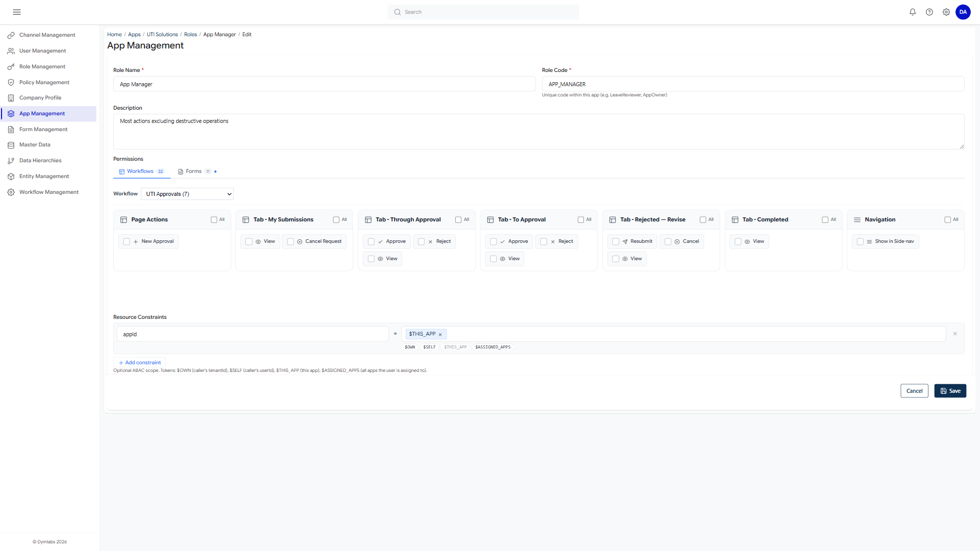Click the Navigation section lines icon

point(857,220)
